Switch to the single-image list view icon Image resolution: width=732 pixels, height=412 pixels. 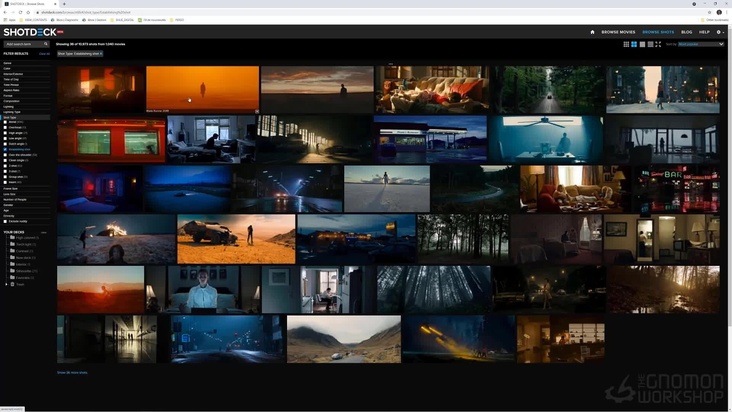pos(650,44)
